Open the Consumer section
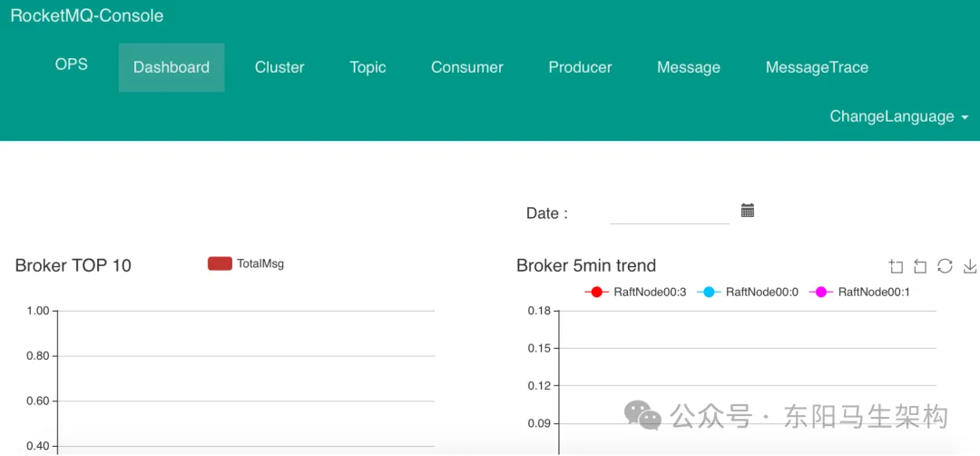This screenshot has height=456, width=980. pyautogui.click(x=466, y=67)
